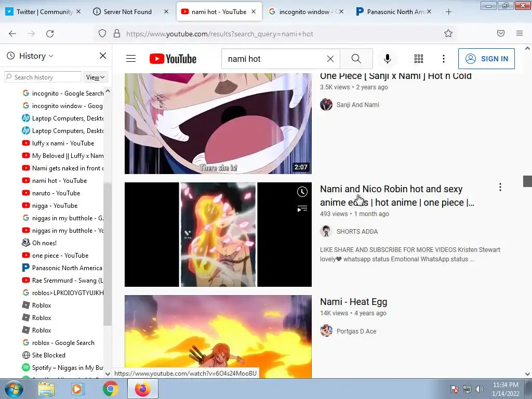Click the browser address bar URL
Image resolution: width=532 pixels, height=399 pixels.
pos(220,34)
